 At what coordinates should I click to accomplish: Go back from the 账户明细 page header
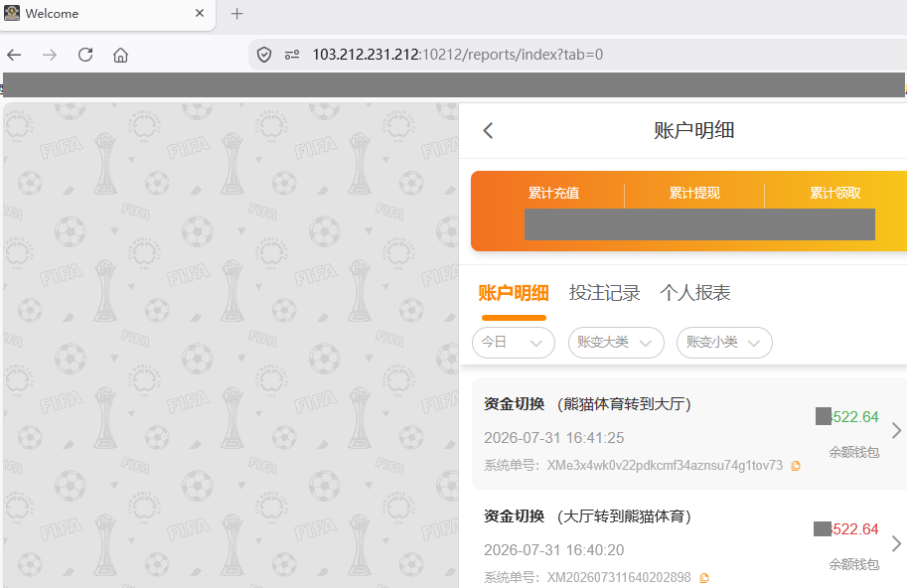click(488, 130)
